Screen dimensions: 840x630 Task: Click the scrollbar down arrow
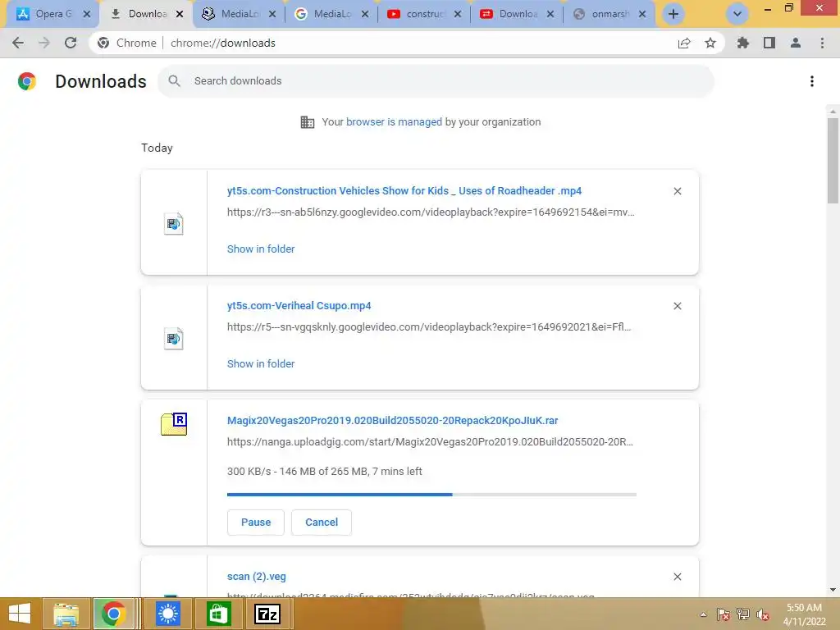pyautogui.click(x=833, y=590)
